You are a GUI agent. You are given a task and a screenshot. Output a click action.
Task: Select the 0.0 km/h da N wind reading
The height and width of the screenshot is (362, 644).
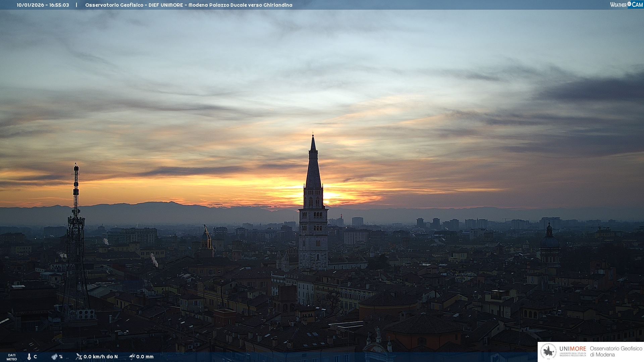101,357
